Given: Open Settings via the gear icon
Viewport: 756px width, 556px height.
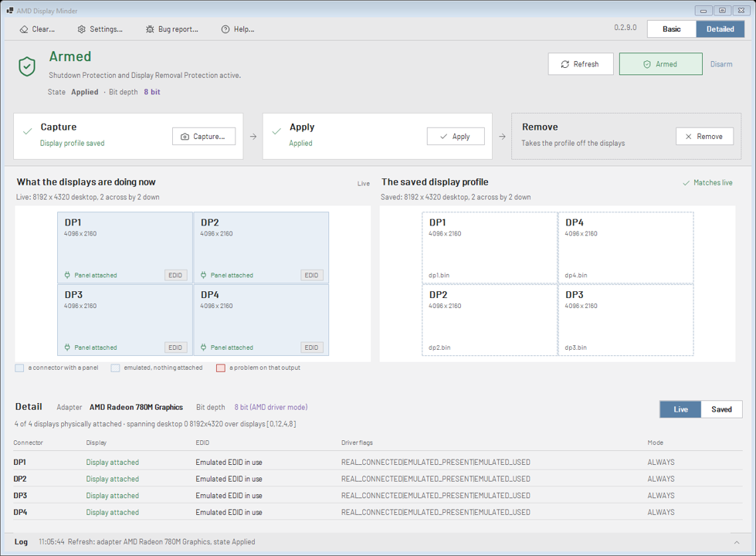Looking at the screenshot, I should 82,29.
